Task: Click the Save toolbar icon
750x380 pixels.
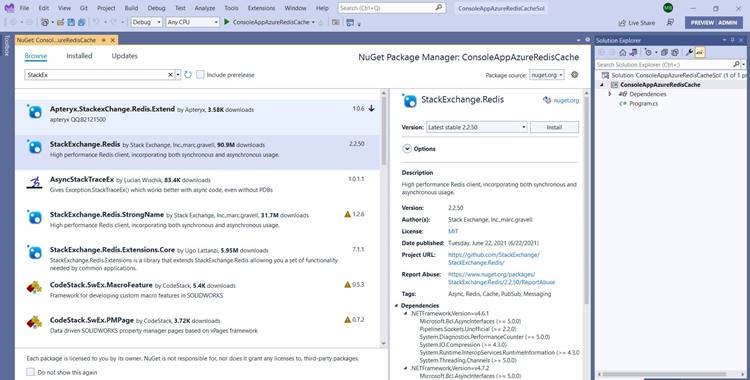Action: [71, 22]
